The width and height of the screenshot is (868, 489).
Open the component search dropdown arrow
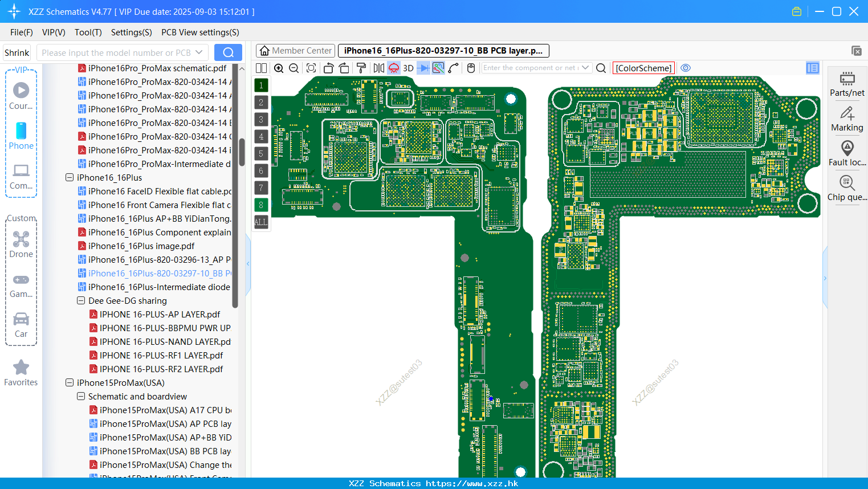[x=586, y=68]
